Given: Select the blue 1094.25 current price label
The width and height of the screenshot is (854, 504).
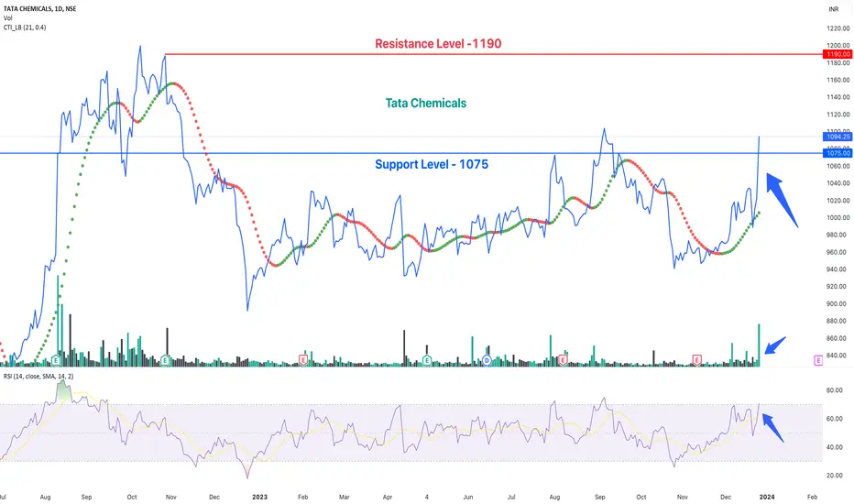Looking at the screenshot, I should point(838,137).
